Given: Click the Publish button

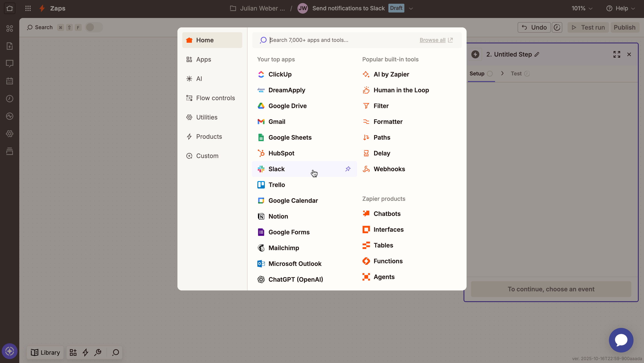Looking at the screenshot, I should [625, 27].
